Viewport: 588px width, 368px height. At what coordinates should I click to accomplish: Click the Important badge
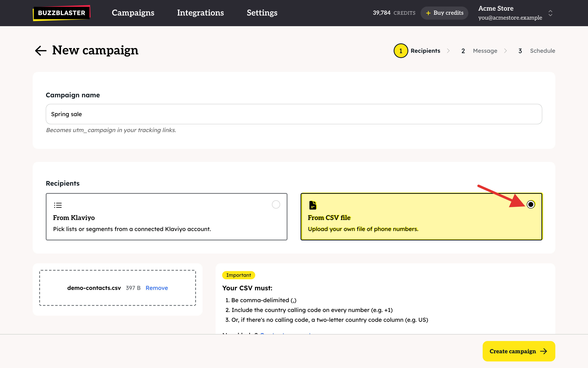(238, 275)
